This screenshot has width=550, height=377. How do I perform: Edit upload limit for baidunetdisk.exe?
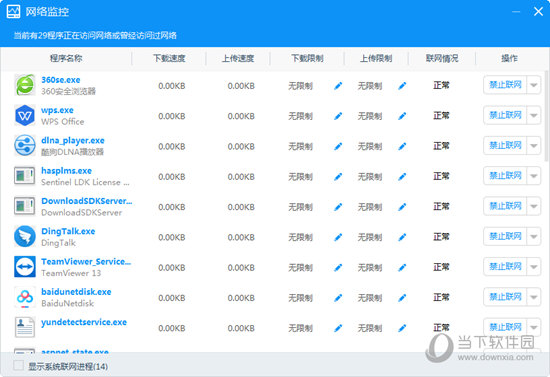point(402,298)
